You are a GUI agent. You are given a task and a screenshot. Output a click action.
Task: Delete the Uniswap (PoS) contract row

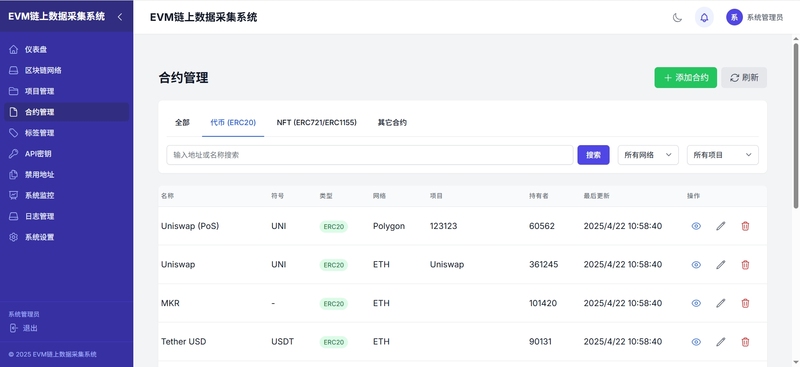[x=745, y=226]
